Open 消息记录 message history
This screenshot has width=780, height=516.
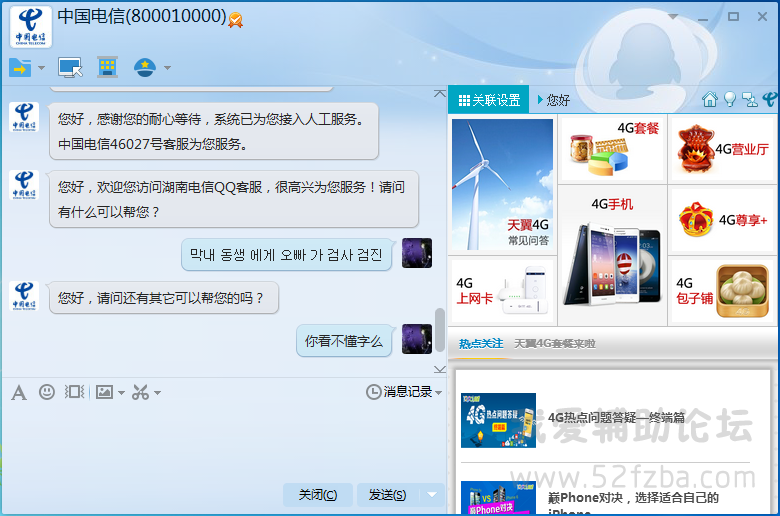pyautogui.click(x=399, y=392)
